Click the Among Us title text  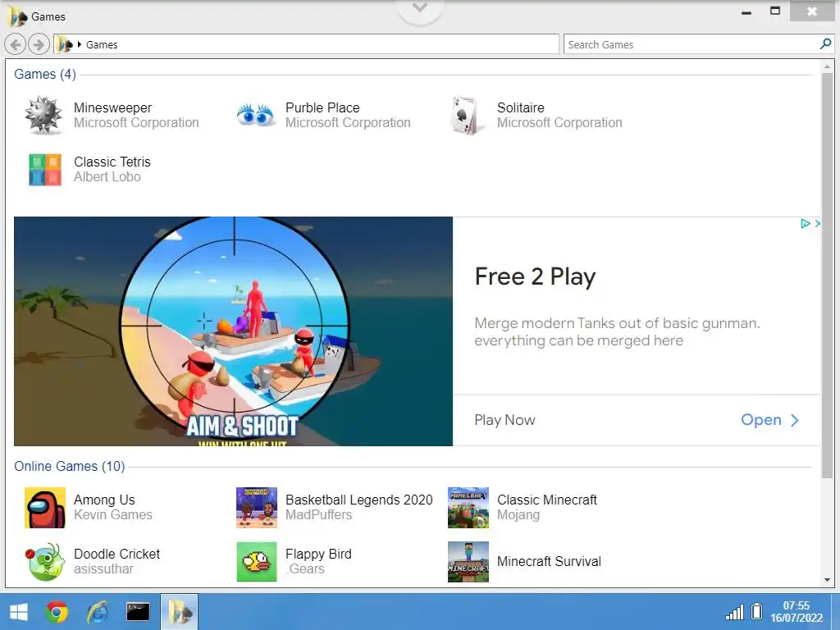[104, 500]
